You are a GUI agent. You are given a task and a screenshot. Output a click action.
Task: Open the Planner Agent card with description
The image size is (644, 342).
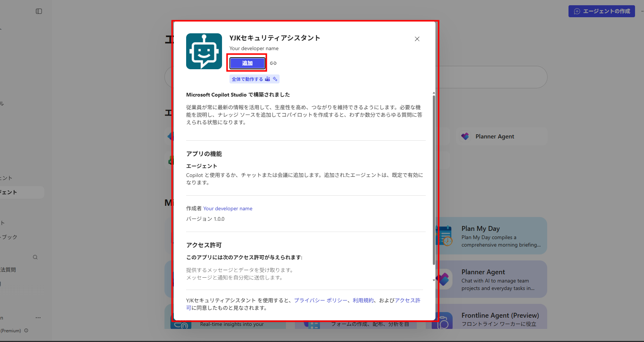[492, 279]
